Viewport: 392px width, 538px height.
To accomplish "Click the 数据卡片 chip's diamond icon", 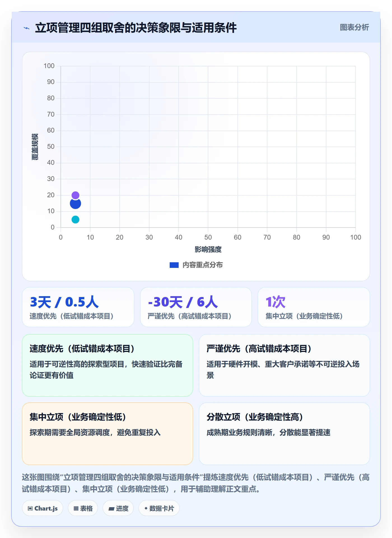I will tap(146, 508).
